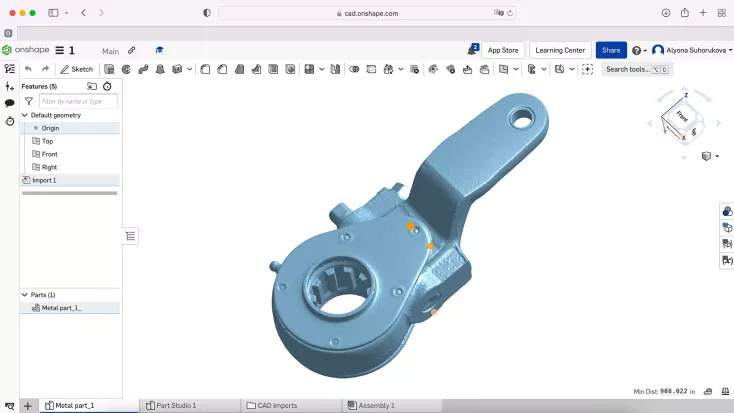
Task: Collapse the Default geometry tree group
Action: tap(25, 115)
